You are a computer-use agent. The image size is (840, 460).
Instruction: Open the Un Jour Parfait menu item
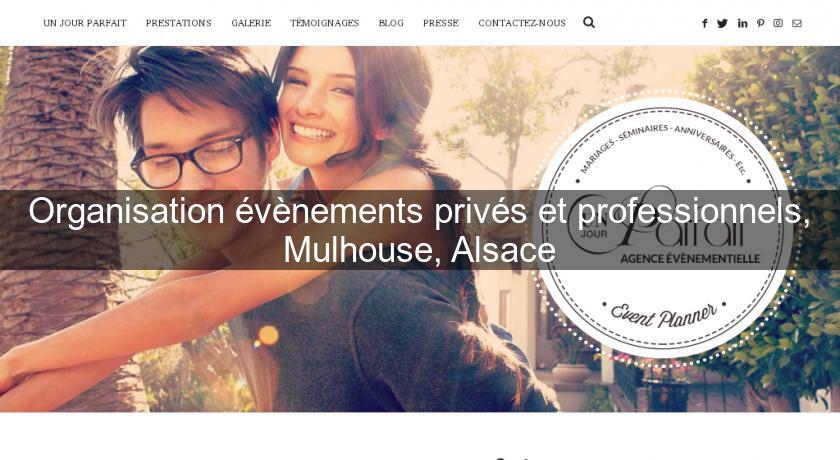[x=85, y=23]
